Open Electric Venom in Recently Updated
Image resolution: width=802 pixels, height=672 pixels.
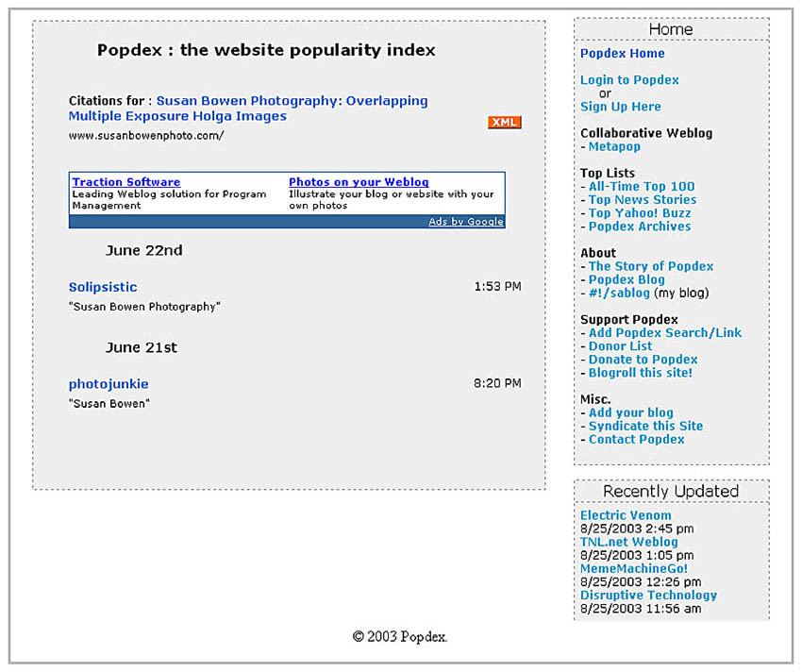626,515
